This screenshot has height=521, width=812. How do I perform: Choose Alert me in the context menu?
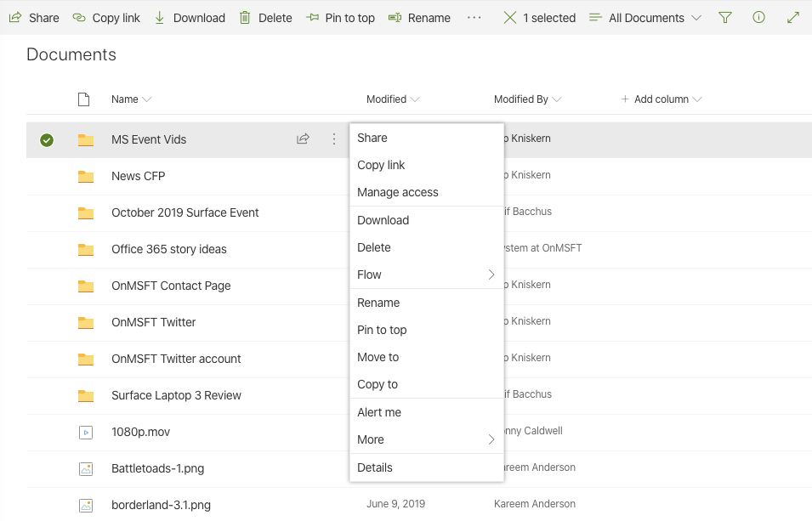click(427, 412)
